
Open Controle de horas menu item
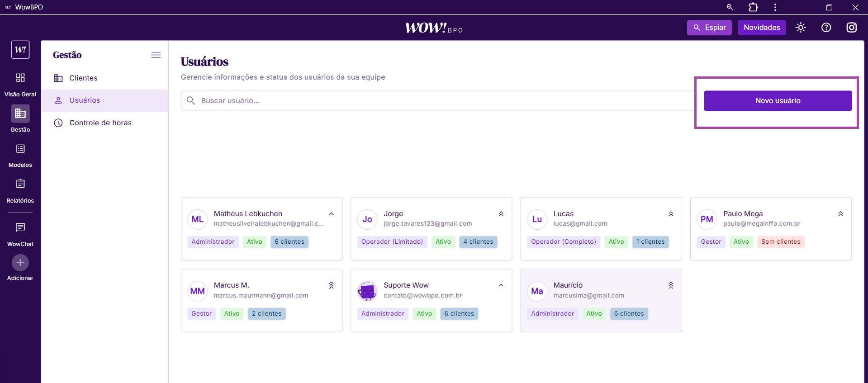click(100, 123)
